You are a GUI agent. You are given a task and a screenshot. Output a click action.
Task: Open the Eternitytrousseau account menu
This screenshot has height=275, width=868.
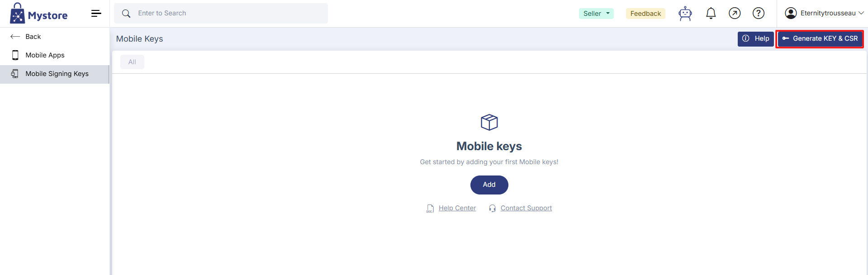[824, 14]
